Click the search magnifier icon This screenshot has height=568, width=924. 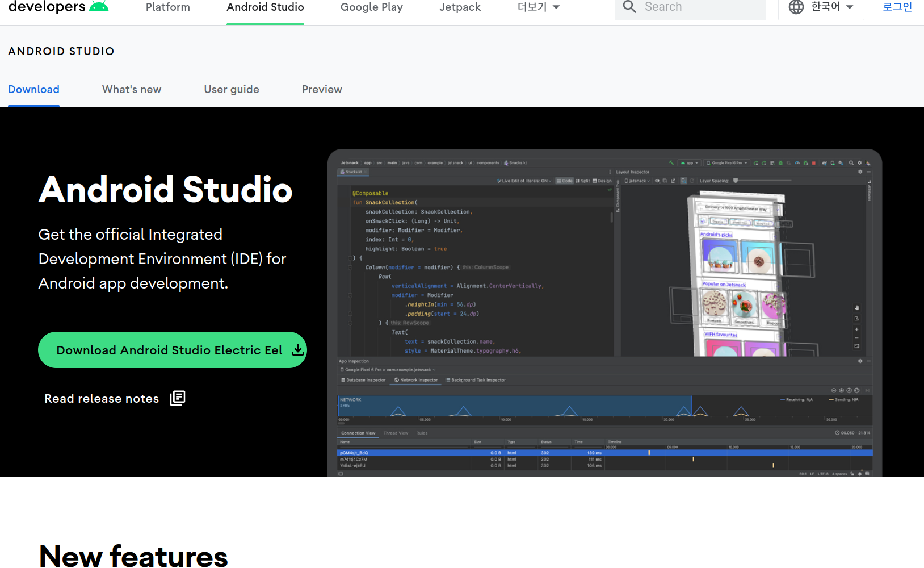coord(629,7)
